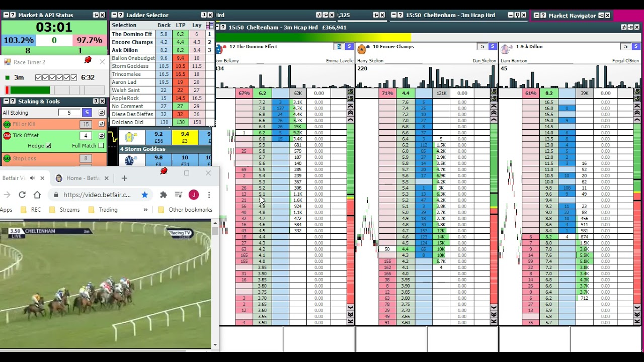Click ladder position 3 cell for Ask Dillon
This screenshot has width=644, height=362.
[x=209, y=50]
